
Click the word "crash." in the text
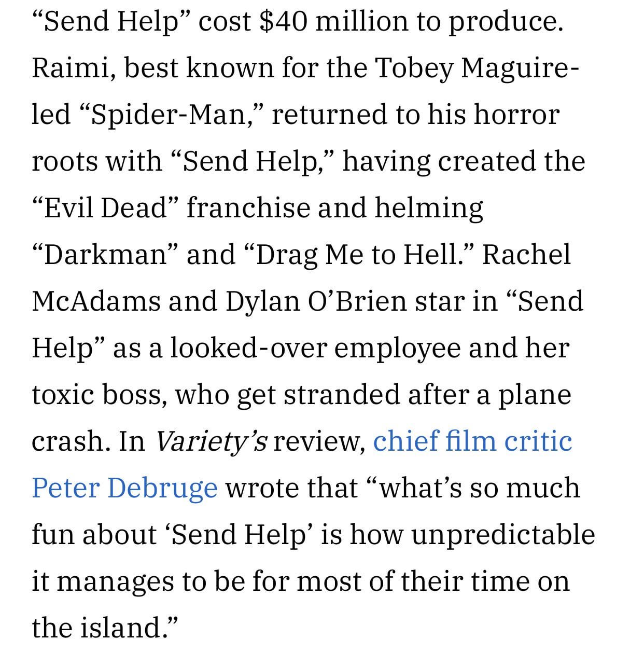tap(71, 441)
